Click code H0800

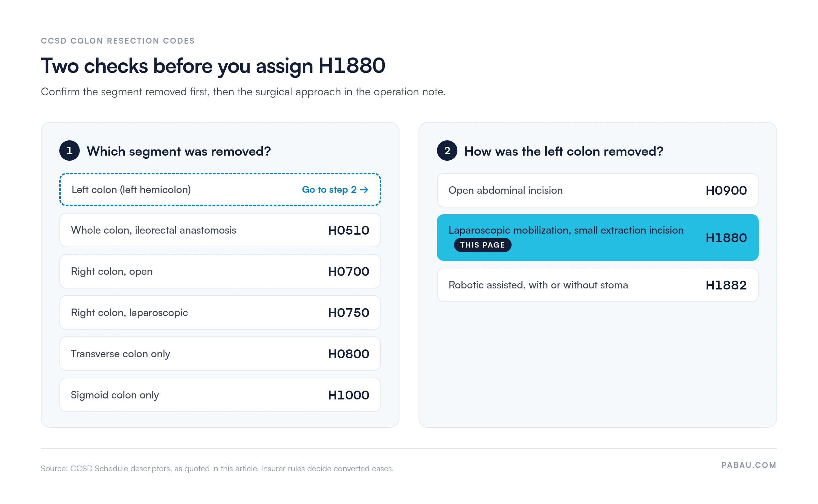coord(349,354)
